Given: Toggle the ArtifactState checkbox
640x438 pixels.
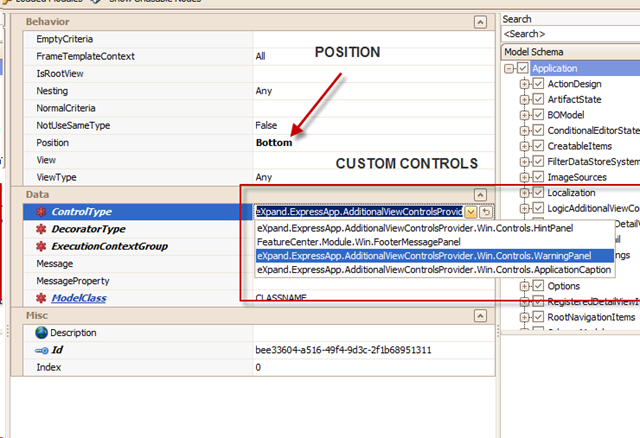Looking at the screenshot, I should pos(538,99).
